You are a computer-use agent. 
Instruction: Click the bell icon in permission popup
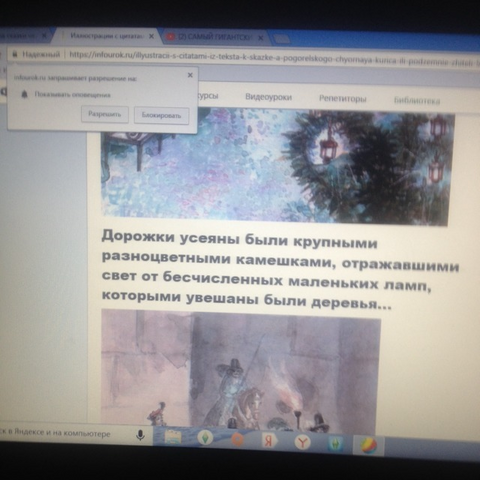(x=24, y=94)
